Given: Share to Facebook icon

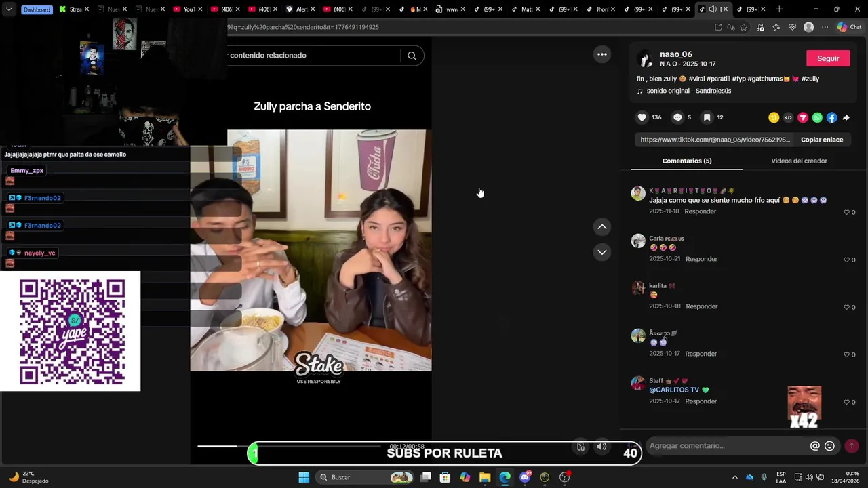Looking at the screenshot, I should [x=831, y=117].
